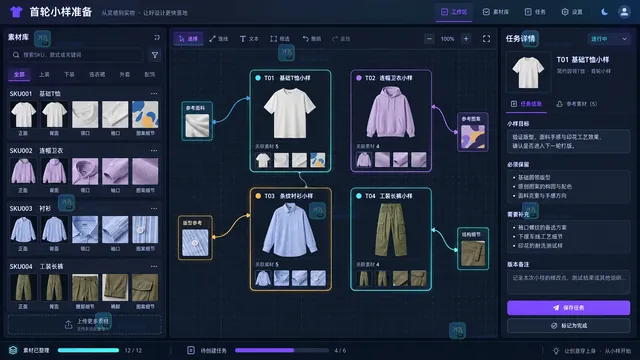The height and width of the screenshot is (360, 640).
Task: Select the T03 条纹衬衫小样 canvas card
Action: [x=291, y=239]
